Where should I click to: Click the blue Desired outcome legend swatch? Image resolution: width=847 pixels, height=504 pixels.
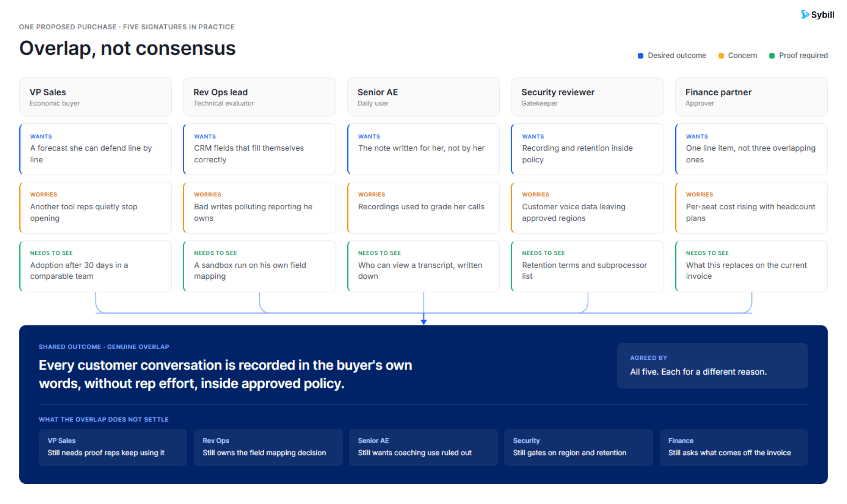[x=640, y=56]
